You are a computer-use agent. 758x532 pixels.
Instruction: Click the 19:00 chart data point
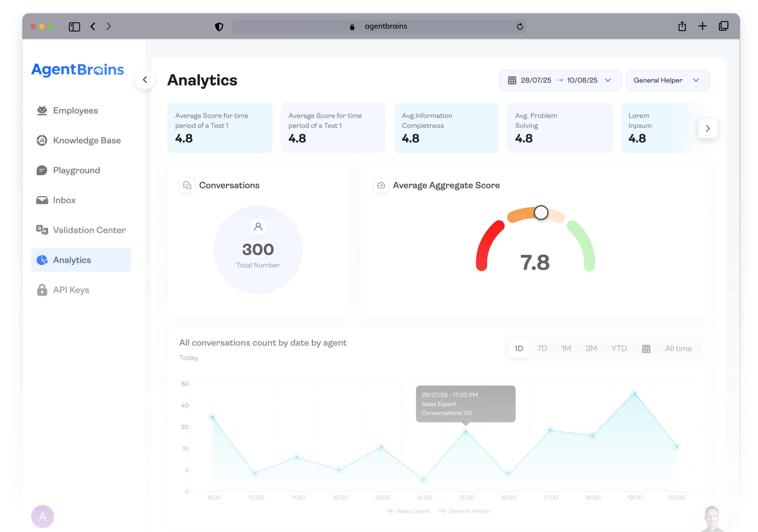(634, 394)
